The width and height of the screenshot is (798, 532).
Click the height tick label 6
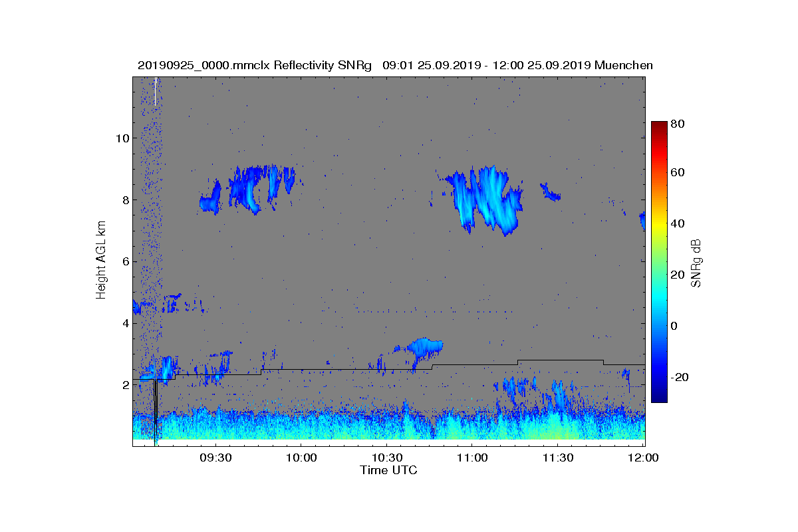coord(124,262)
